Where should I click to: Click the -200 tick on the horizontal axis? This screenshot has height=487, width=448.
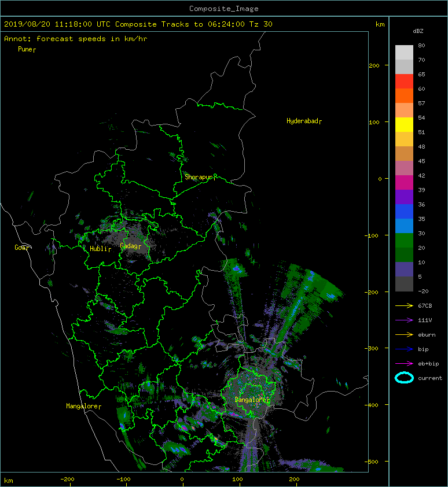pos(67,479)
